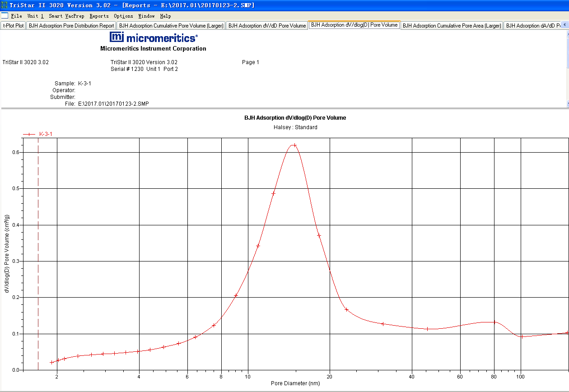Click the document window icon beside File
This screenshot has height=392, width=569.
pos(5,16)
